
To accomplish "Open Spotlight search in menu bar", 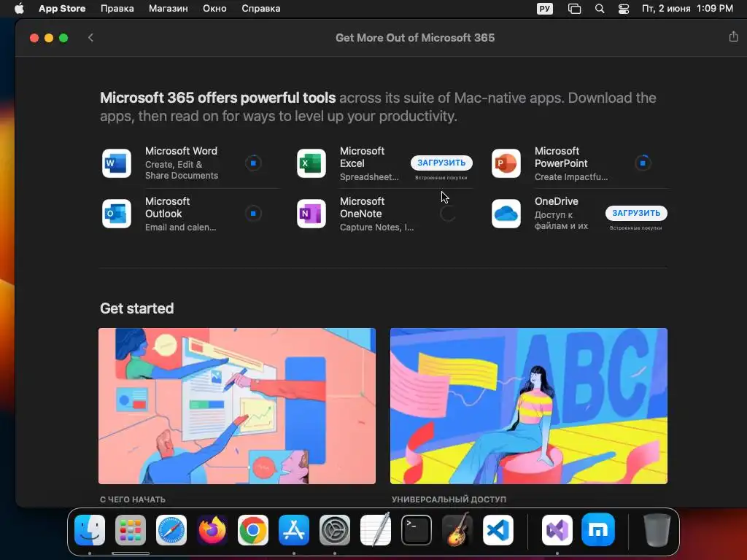I will pyautogui.click(x=600, y=9).
